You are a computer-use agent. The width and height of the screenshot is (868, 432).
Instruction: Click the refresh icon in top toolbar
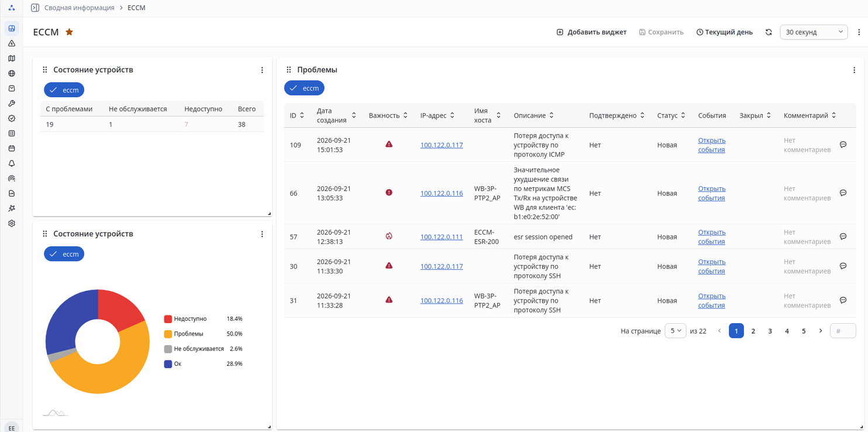(x=769, y=32)
